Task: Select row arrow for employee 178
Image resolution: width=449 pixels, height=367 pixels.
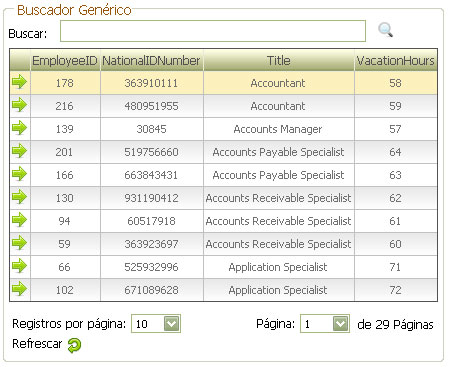Action: (x=19, y=82)
